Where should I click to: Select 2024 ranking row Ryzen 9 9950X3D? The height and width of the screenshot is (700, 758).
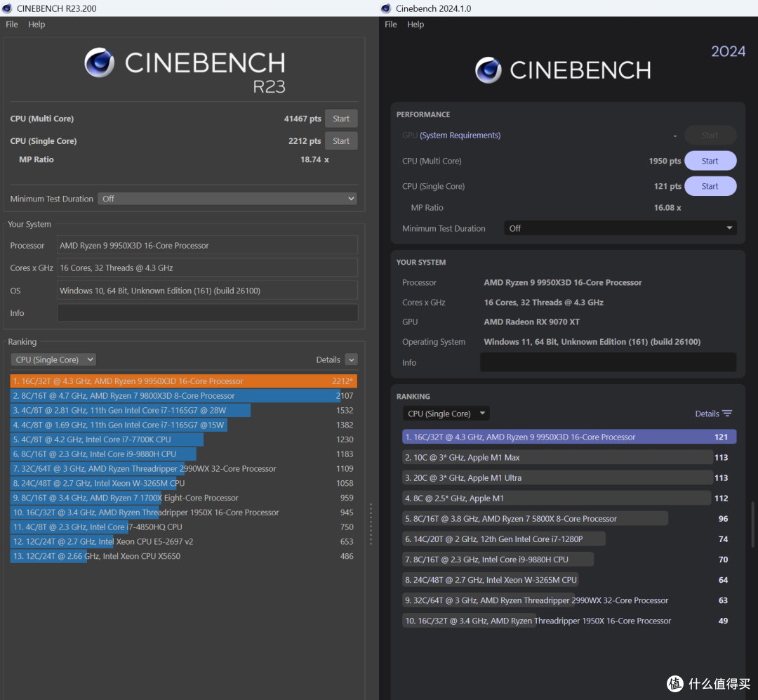569,437
